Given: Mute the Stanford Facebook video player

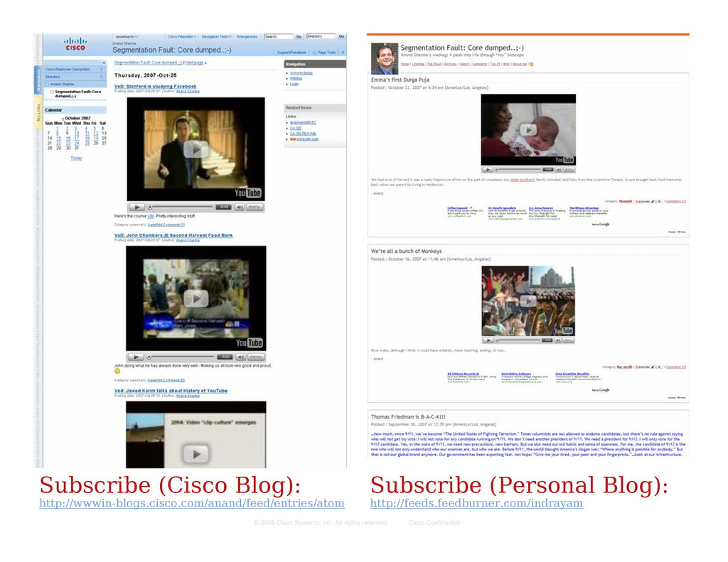Looking at the screenshot, I should pyautogui.click(x=239, y=207).
